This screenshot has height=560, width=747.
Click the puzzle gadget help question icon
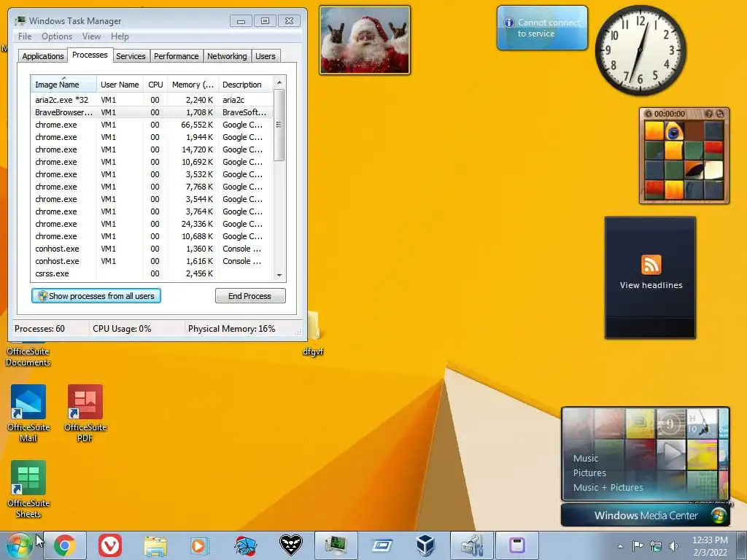(x=708, y=114)
